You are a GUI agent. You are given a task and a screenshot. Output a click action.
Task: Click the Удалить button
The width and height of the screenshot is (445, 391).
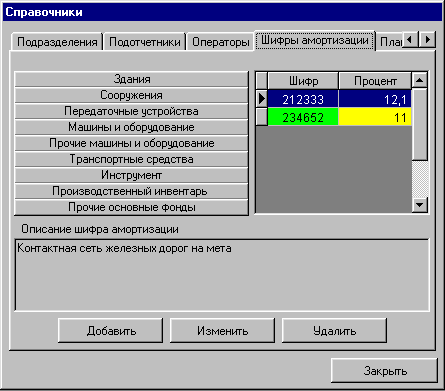[335, 331]
